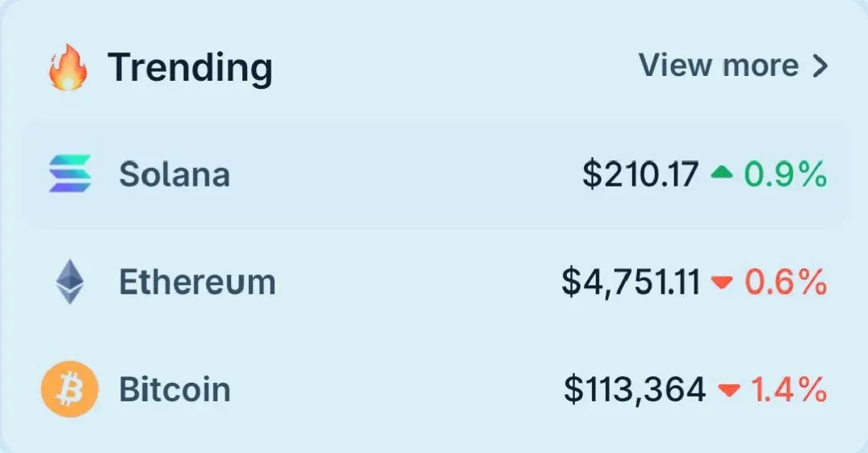Viewport: 868px width, 453px height.
Task: Click the Solana logo icon
Action: (x=70, y=174)
